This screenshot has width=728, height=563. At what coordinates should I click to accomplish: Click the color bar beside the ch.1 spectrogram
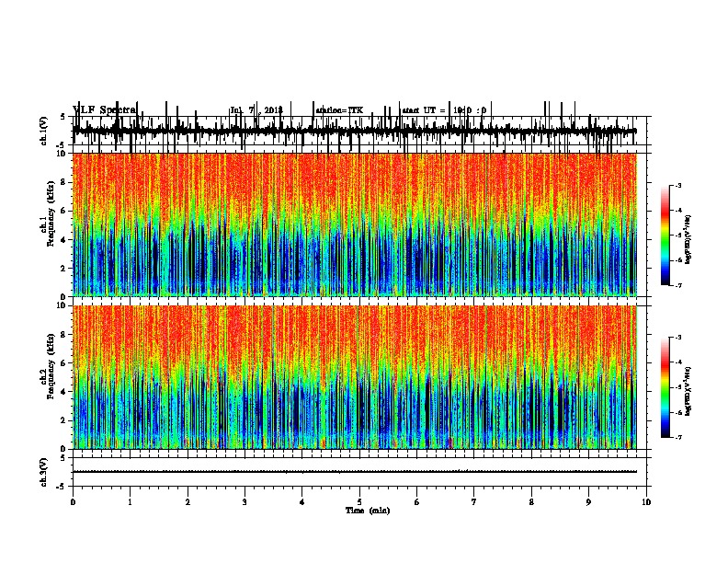(665, 236)
